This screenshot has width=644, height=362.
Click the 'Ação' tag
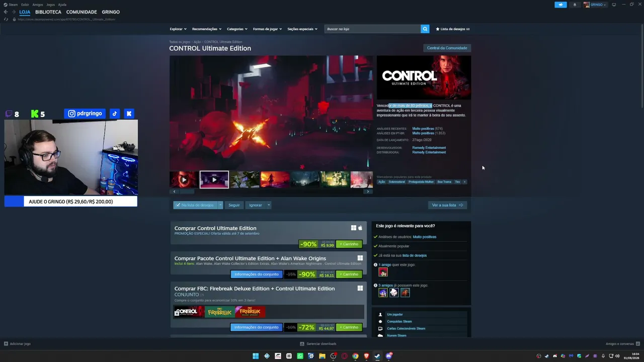[382, 182]
